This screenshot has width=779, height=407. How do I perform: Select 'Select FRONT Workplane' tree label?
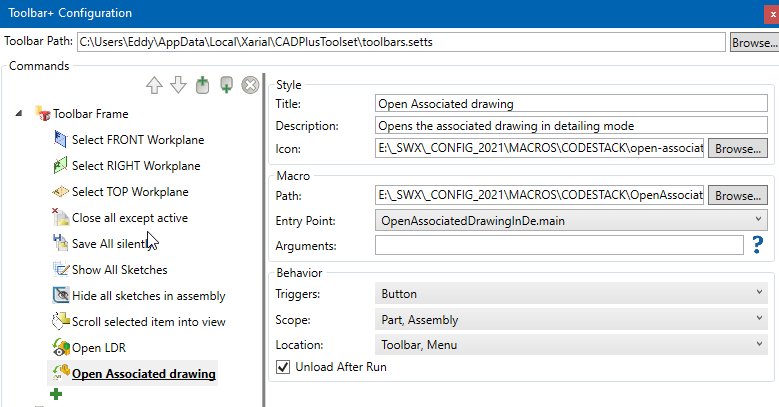tap(138, 140)
